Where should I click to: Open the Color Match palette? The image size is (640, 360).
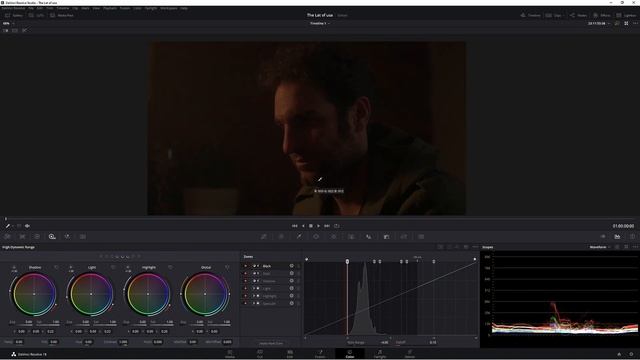pyautogui.click(x=22, y=237)
